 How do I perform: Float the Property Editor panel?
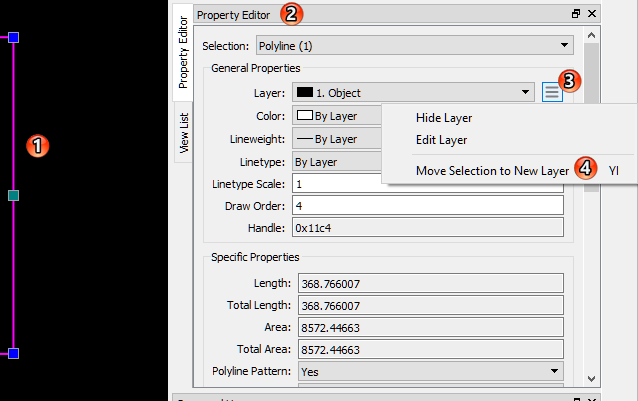[575, 14]
